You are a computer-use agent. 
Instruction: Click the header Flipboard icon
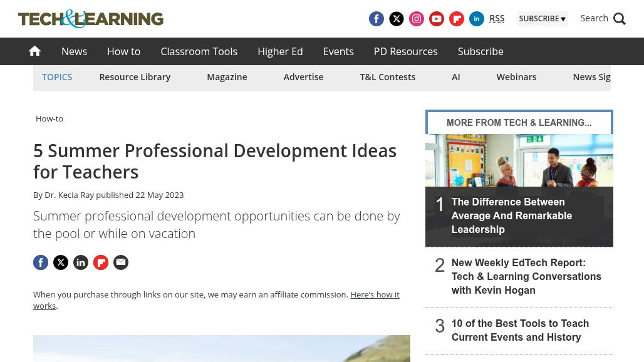[457, 19]
